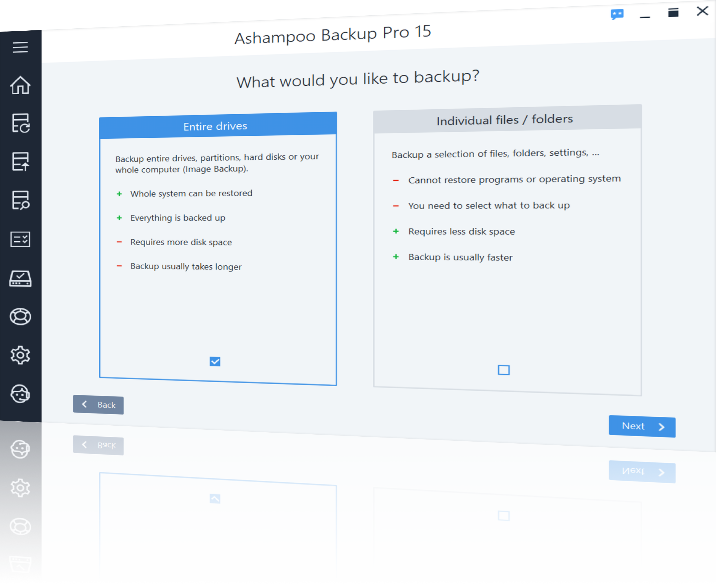716x588 pixels.
Task: Open the settings gear in the sidebar
Action: coord(20,355)
